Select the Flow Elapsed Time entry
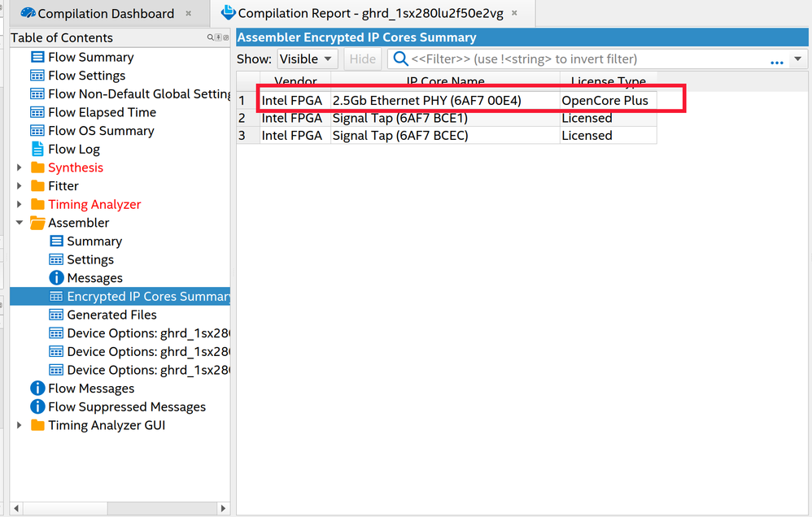 click(102, 112)
